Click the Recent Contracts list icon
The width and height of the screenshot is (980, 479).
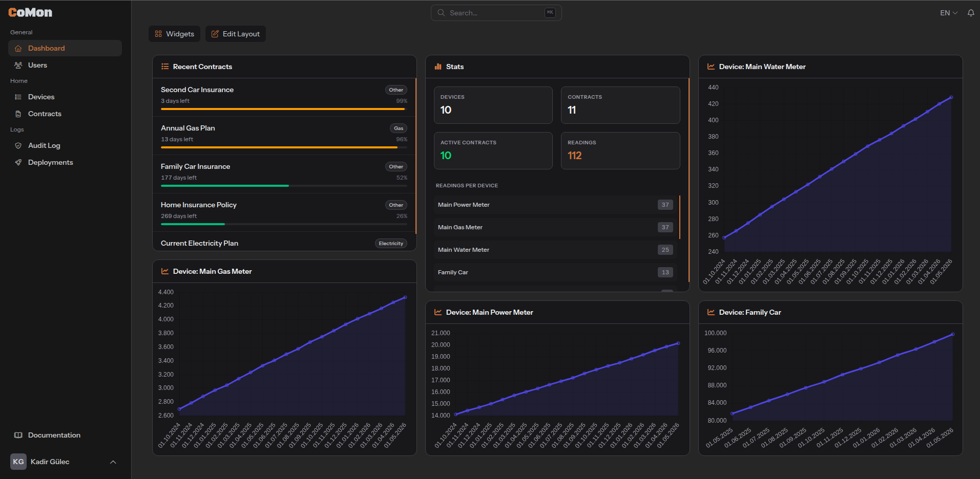(x=165, y=67)
